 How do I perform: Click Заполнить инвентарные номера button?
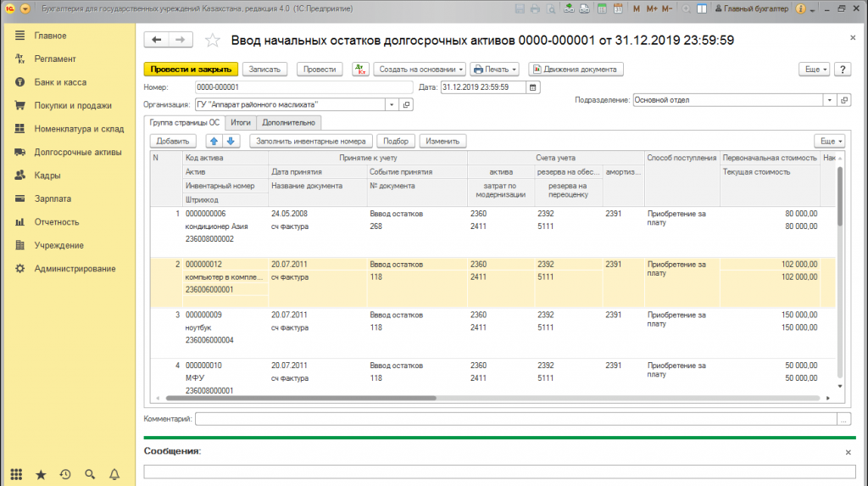point(311,141)
